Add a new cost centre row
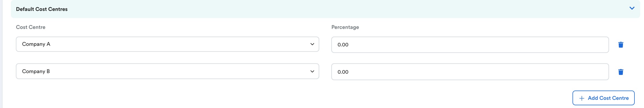The width and height of the screenshot is (644, 108). click(x=603, y=98)
